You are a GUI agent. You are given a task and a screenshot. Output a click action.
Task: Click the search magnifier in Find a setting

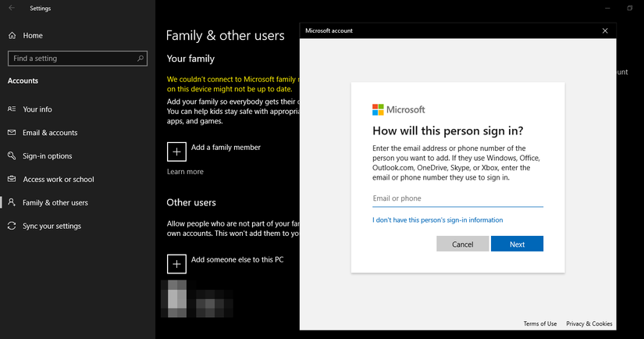141,59
